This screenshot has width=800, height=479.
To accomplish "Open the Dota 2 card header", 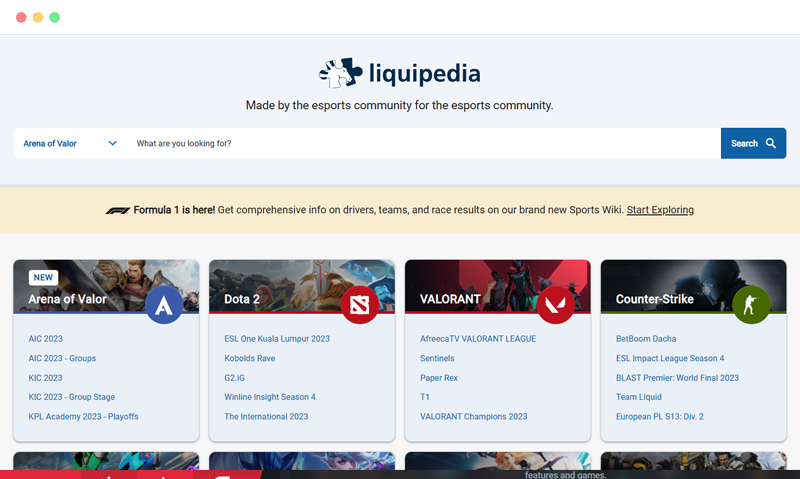I will click(x=302, y=286).
